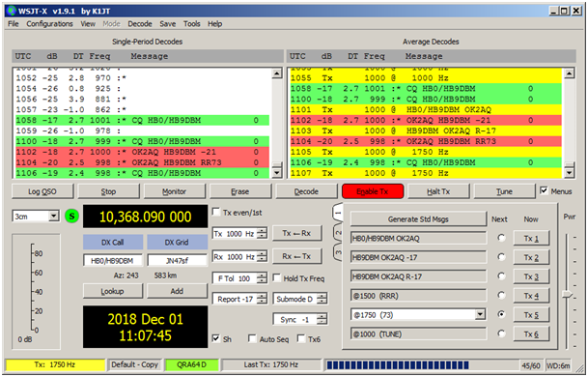
Task: Open the Decode menu
Action: [139, 23]
